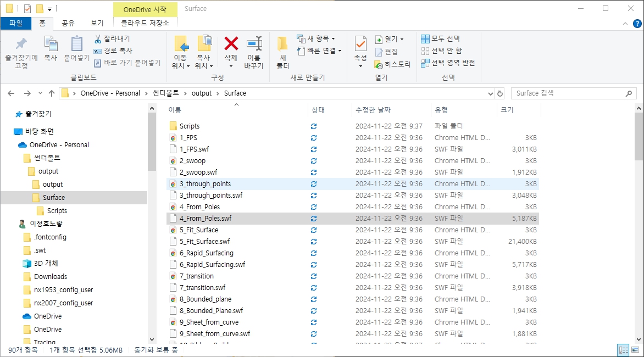The height and width of the screenshot is (357, 644).
Task: Collapse the ribbon with chevron
Action: 625,24
